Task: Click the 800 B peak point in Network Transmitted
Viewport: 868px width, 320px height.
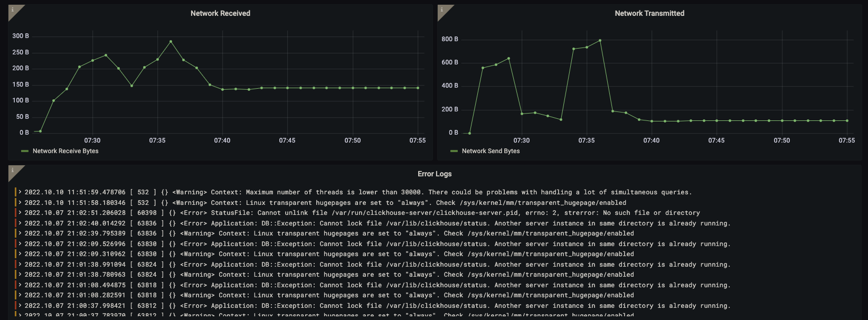Action: pyautogui.click(x=600, y=40)
